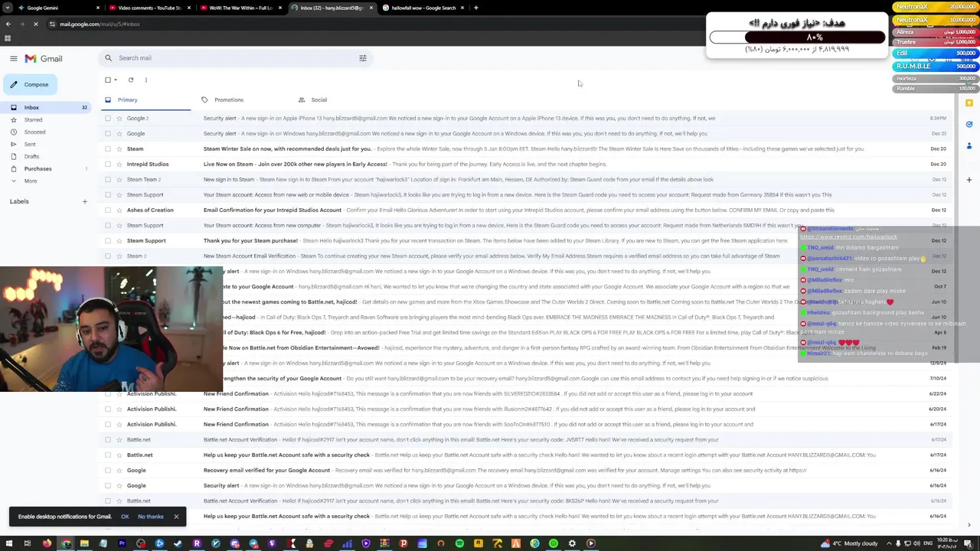Open weather Mostly cloudy widget in taskbar
980x551 pixels.
coord(850,543)
